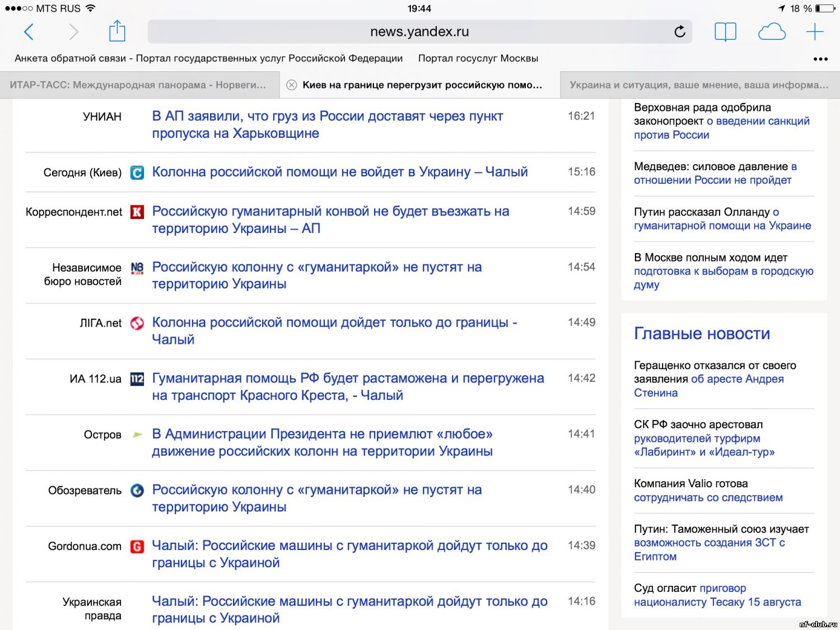
Task: Open УНИАН headline about пункт пропуска на Харьковщине
Action: coord(328,125)
